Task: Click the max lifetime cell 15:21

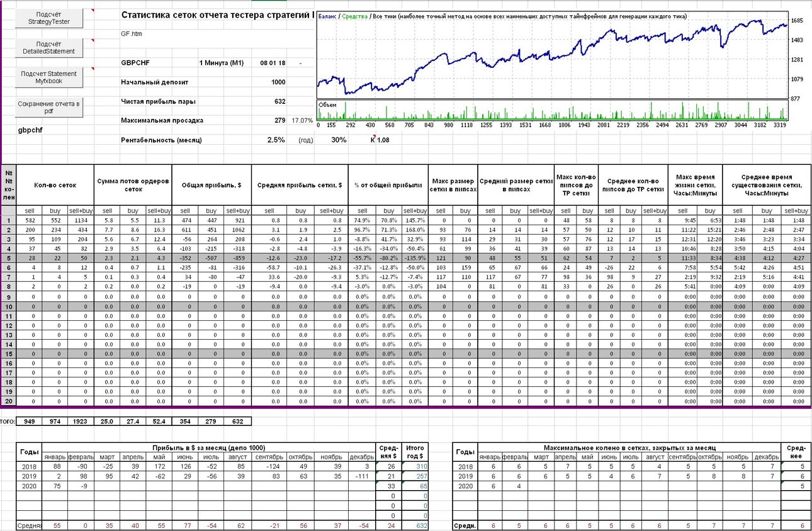Action: (710, 231)
